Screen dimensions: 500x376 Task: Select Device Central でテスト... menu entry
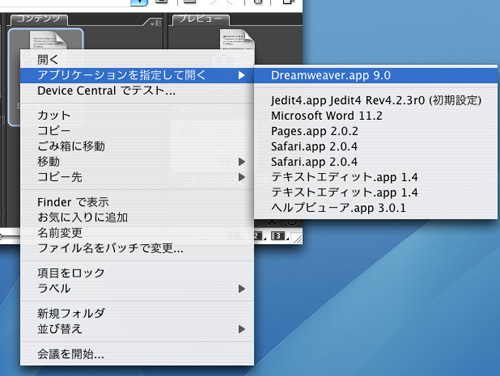tap(137, 91)
